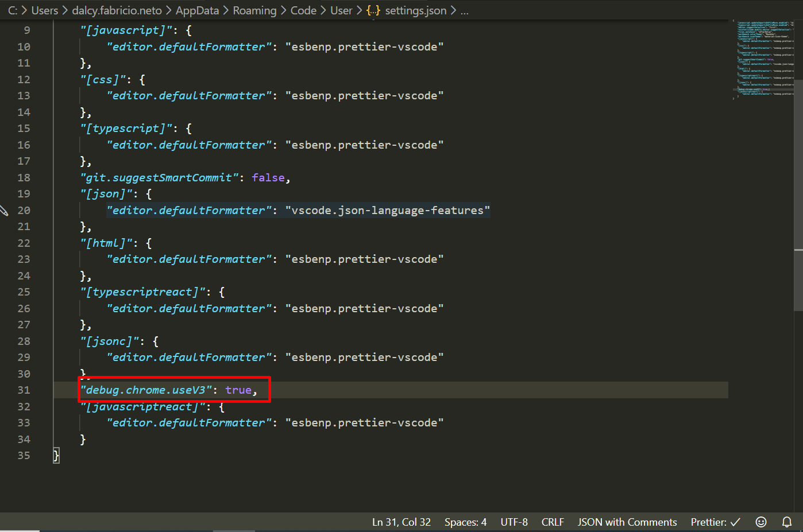The height and width of the screenshot is (532, 803).
Task: Open the notifications bell in the status bar
Action: [787, 522]
